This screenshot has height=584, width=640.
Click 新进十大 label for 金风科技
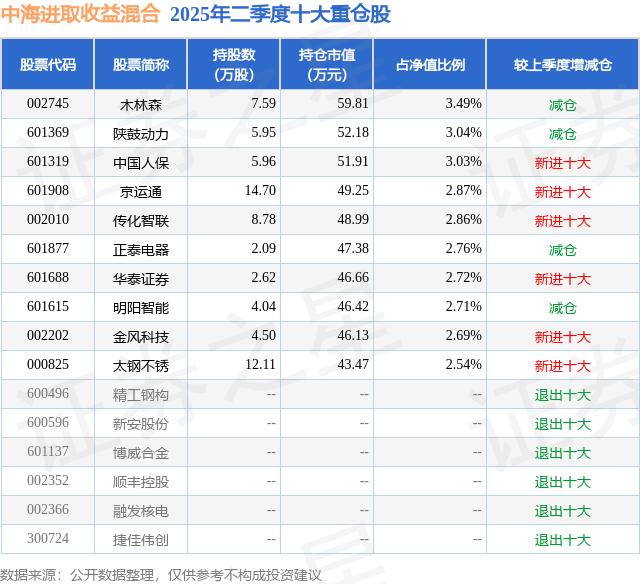click(563, 337)
